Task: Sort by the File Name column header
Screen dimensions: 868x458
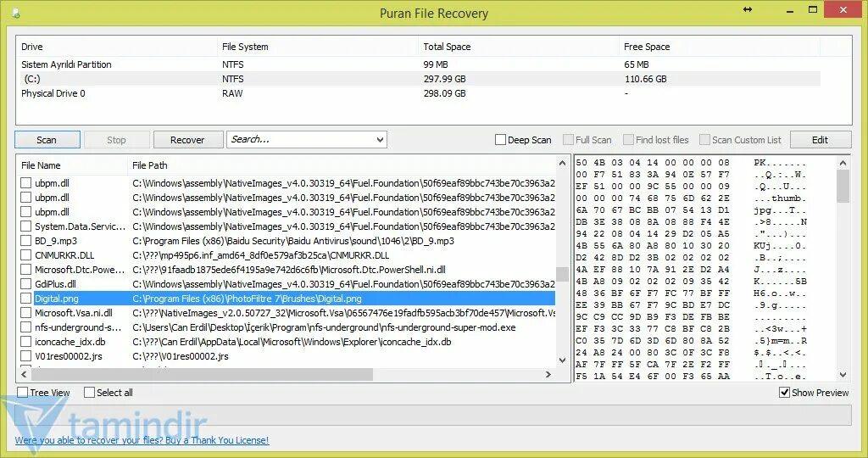Action: tap(72, 165)
